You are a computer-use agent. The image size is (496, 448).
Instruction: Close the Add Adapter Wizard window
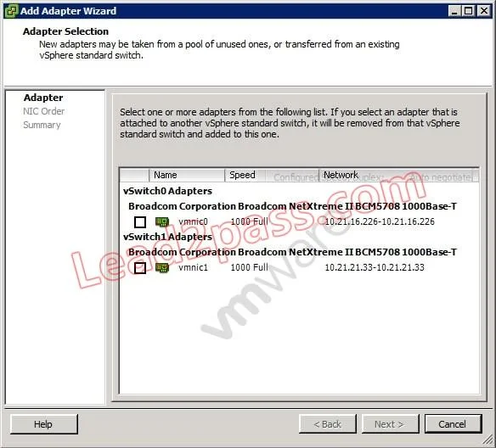(x=483, y=11)
